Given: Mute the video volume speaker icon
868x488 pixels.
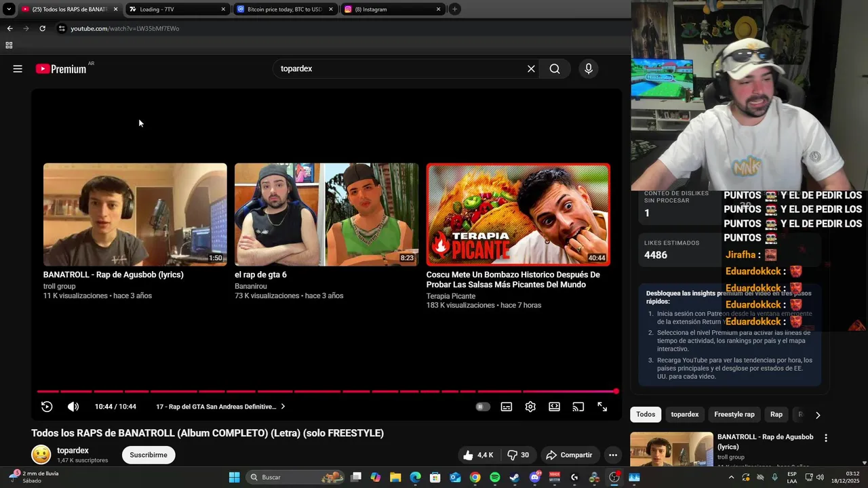Looking at the screenshot, I should click(73, 407).
